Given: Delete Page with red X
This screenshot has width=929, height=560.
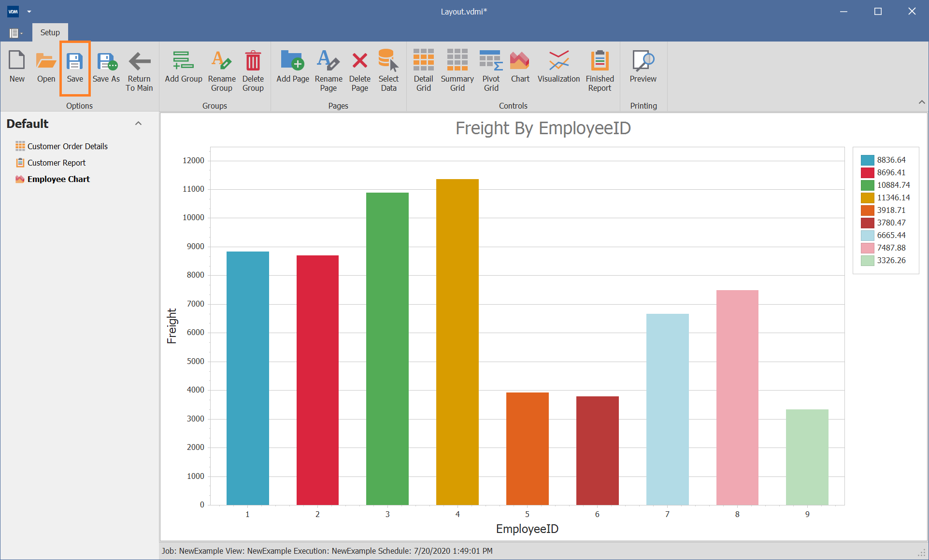Looking at the screenshot, I should click(359, 71).
